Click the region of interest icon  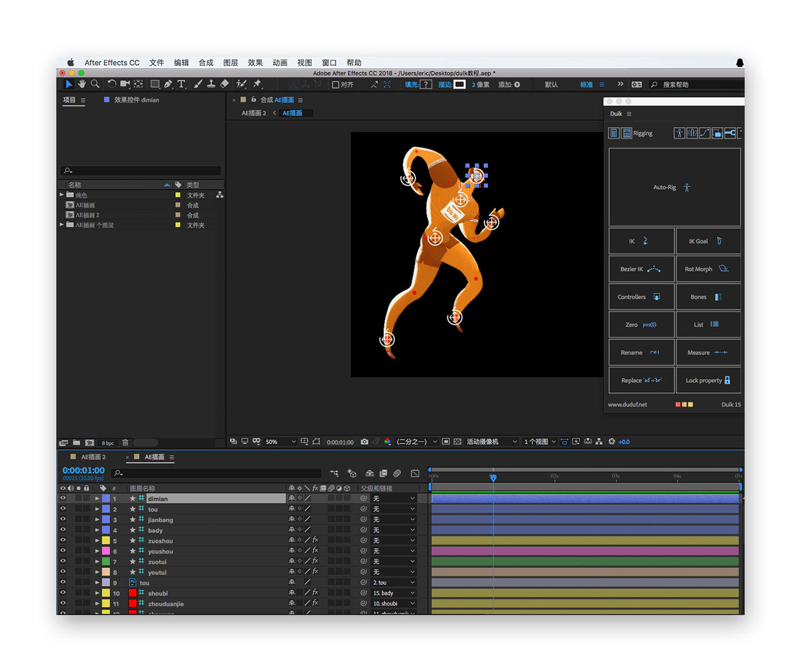(446, 442)
